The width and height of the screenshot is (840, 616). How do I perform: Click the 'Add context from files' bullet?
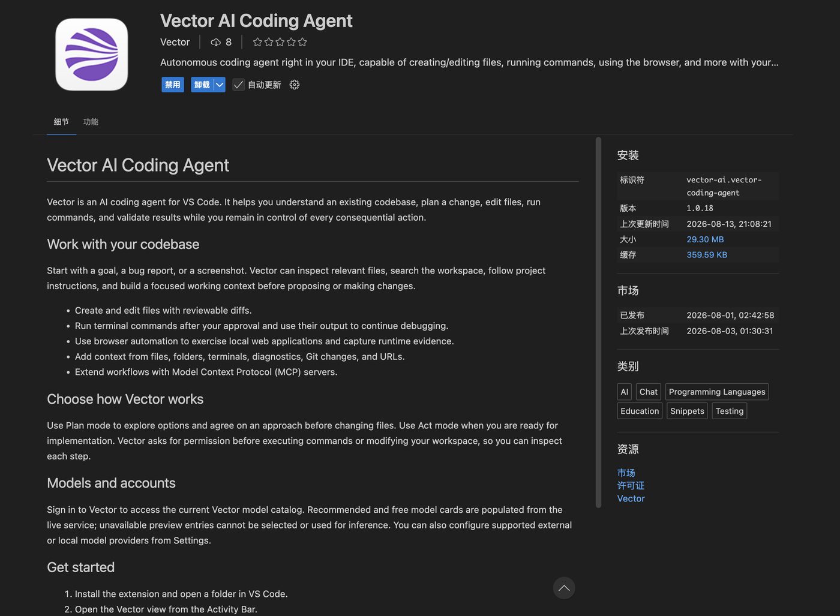pos(240,356)
